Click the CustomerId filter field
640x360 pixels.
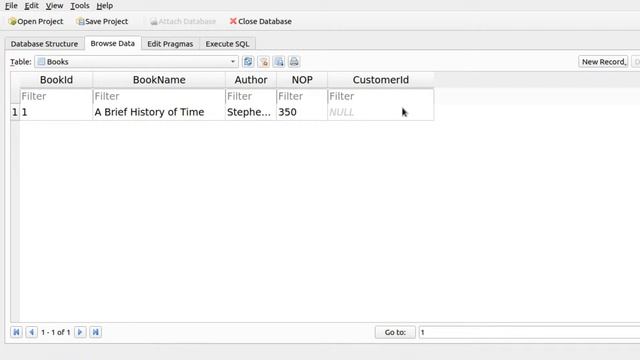tap(380, 96)
